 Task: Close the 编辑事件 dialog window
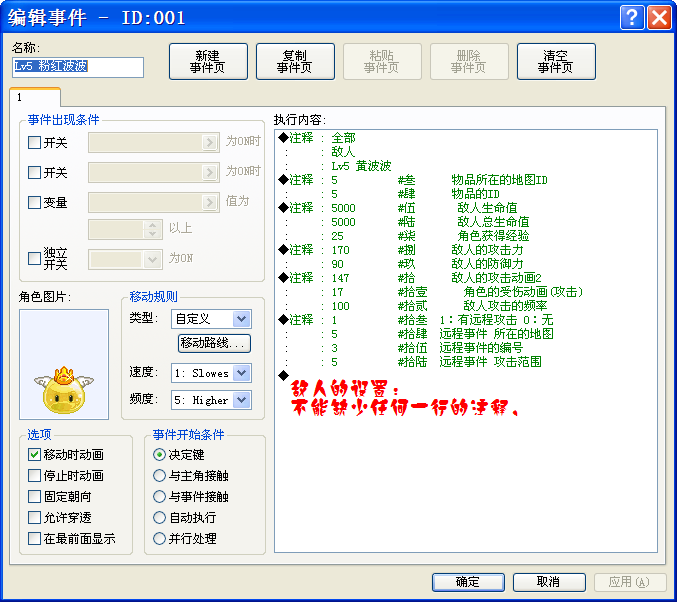pyautogui.click(x=659, y=18)
